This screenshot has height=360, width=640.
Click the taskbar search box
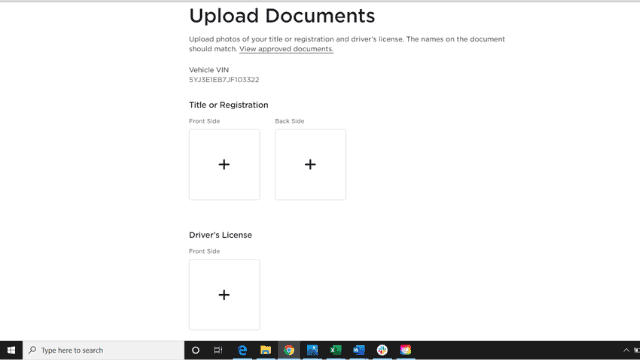[x=104, y=350]
